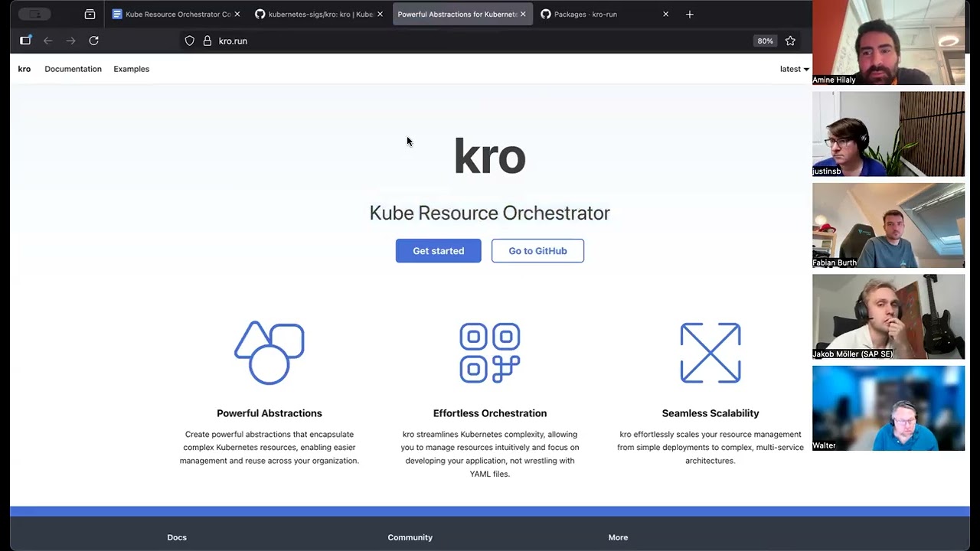Click the site security padlock icon
980x551 pixels.
[x=207, y=41]
